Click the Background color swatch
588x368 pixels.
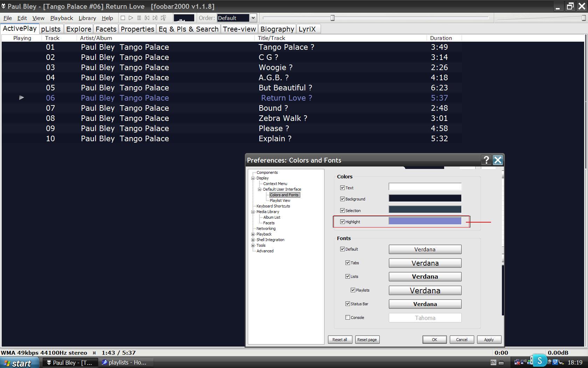click(425, 198)
